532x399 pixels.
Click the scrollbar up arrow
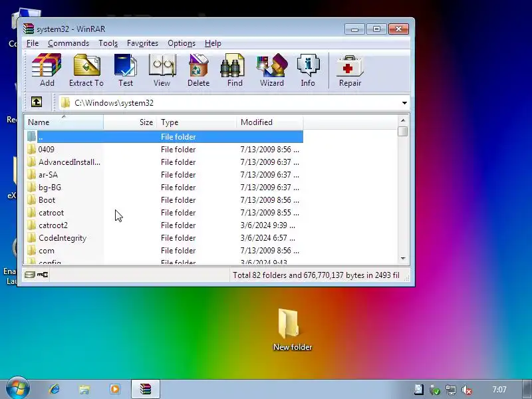(x=403, y=120)
